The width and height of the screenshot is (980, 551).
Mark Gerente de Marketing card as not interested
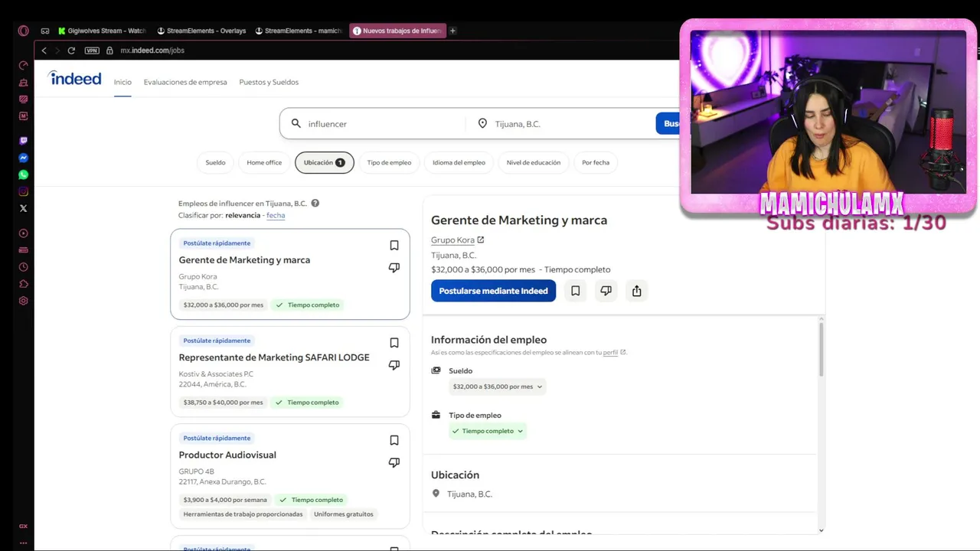[394, 268]
